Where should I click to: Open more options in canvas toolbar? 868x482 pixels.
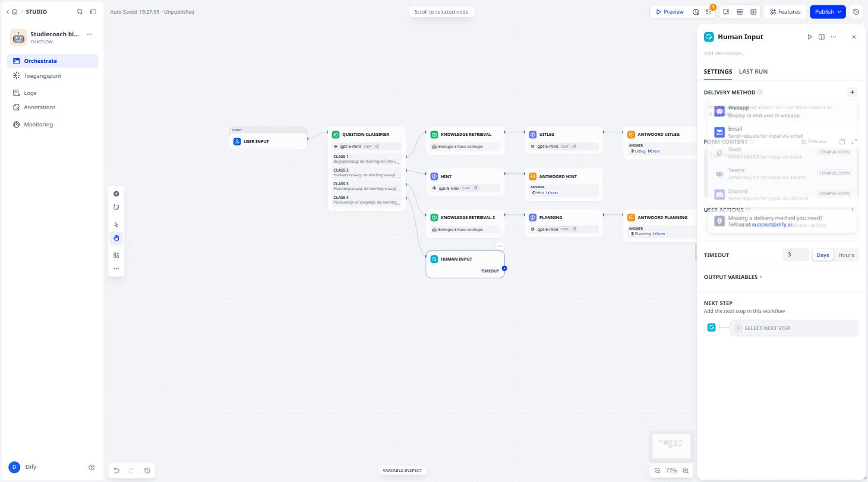click(x=116, y=269)
